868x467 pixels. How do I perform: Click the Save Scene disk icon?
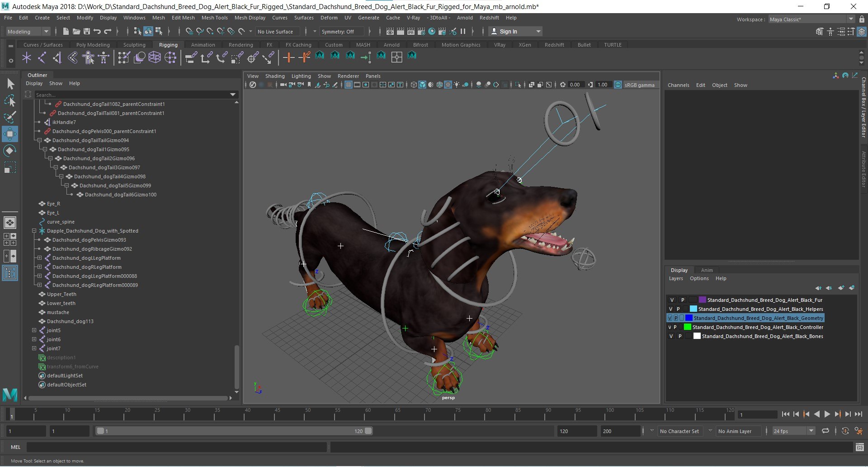[86, 31]
